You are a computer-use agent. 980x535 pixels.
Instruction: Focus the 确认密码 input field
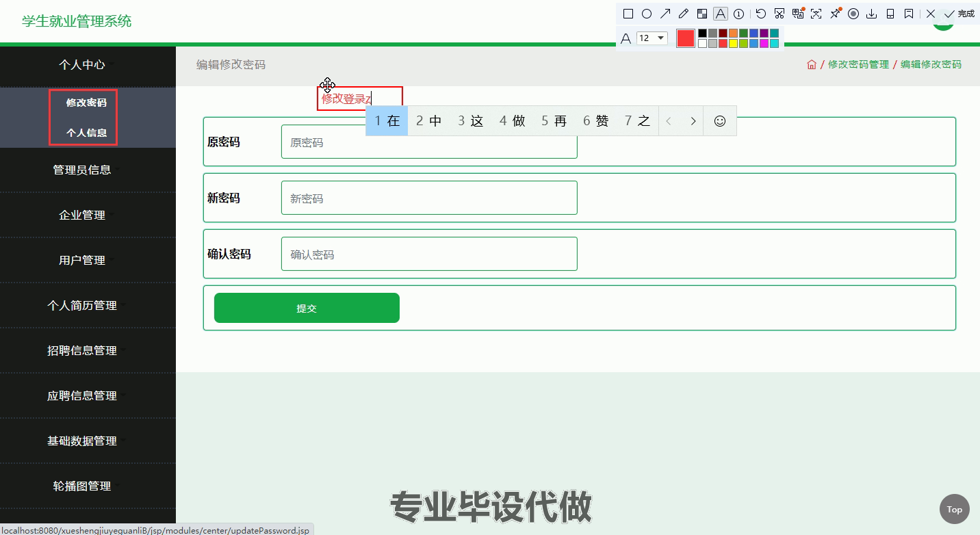point(429,254)
